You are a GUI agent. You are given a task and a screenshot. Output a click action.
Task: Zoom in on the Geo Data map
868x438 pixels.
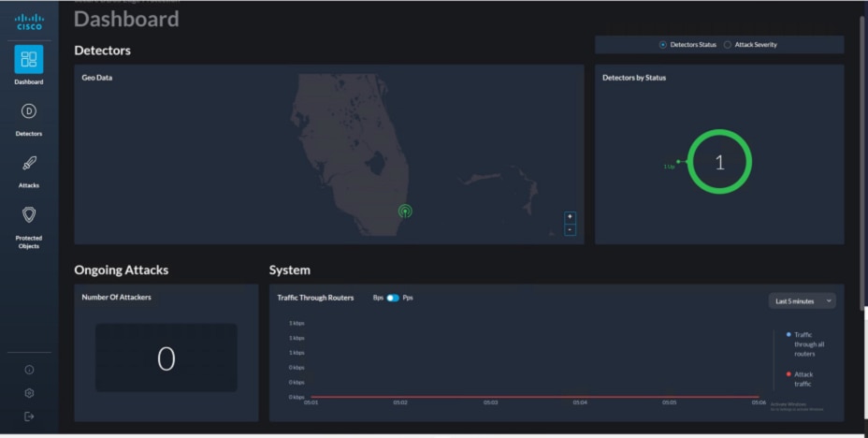[570, 216]
